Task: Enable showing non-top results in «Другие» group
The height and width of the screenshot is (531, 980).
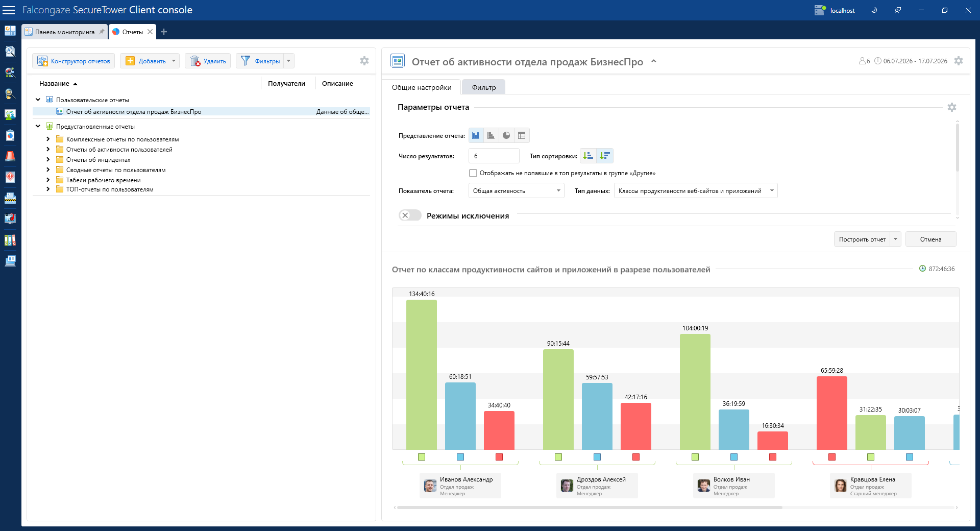Action: coord(473,173)
